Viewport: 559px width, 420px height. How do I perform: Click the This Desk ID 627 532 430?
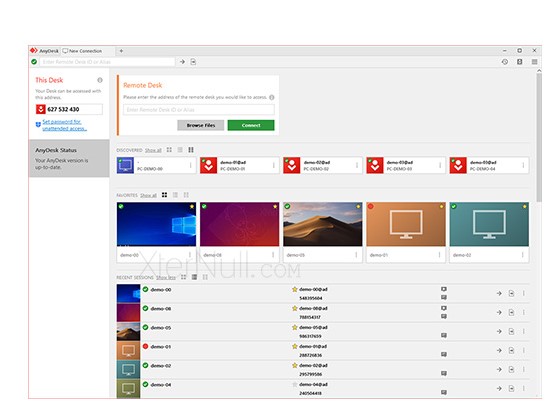(63, 109)
